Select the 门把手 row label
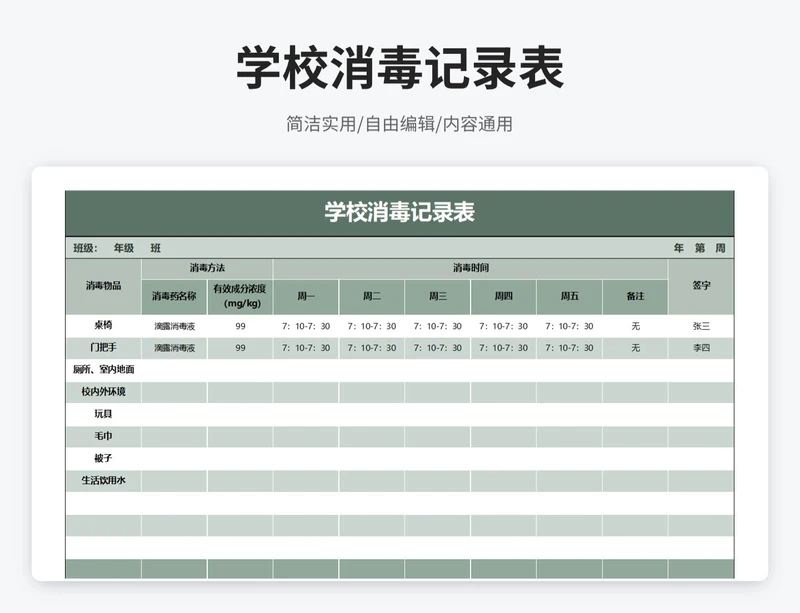800x613 pixels. [x=104, y=348]
